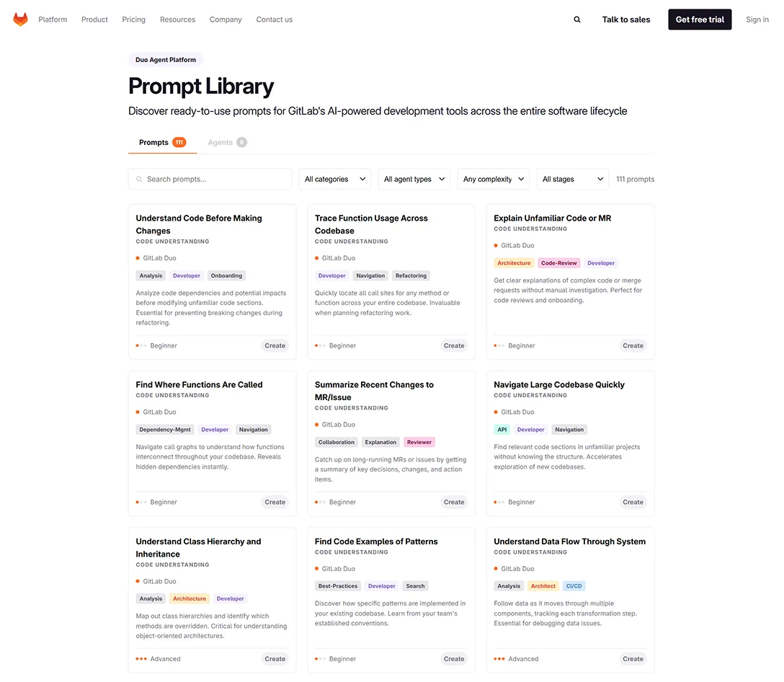Click the Talk to sales link
The image size is (784, 682).
tap(625, 19)
